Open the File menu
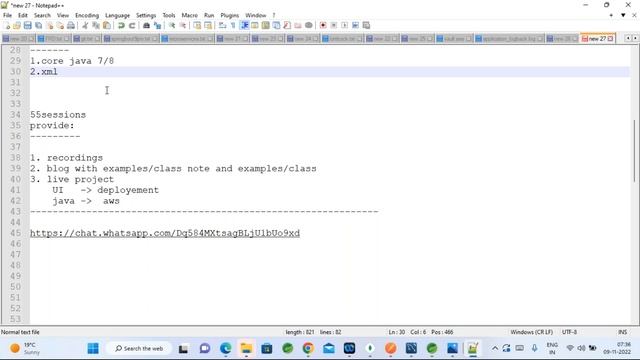The height and width of the screenshot is (360, 640). coord(7,15)
